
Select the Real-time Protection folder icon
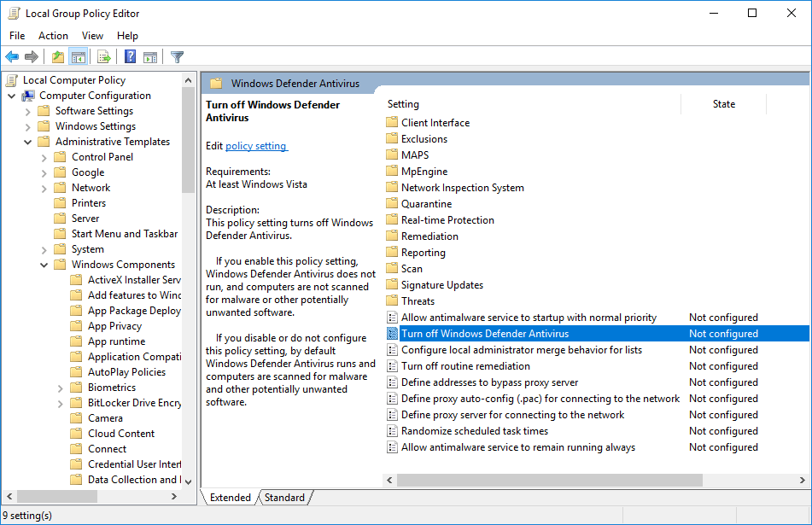[x=392, y=220]
